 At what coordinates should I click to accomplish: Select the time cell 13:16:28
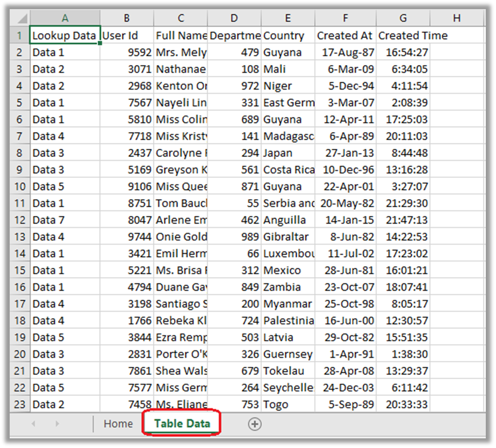(403, 169)
